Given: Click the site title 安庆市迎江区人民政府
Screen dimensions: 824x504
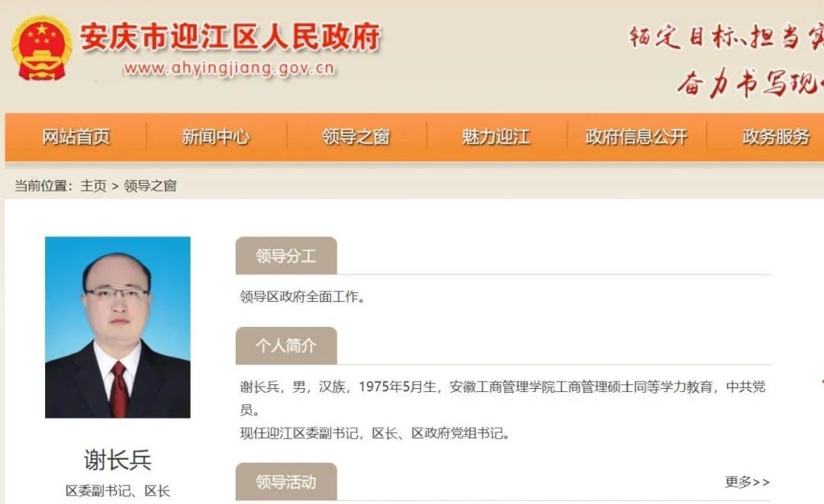Looking at the screenshot, I should pyautogui.click(x=230, y=37).
